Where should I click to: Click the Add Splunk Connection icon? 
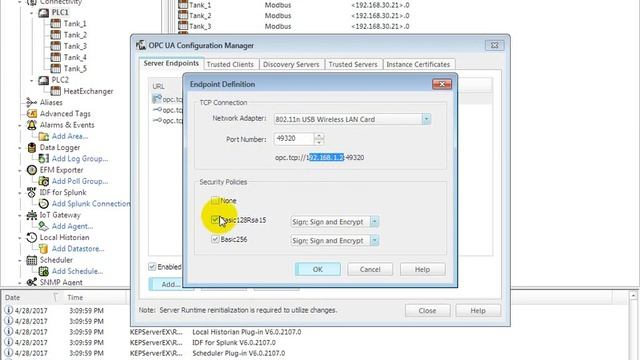(x=44, y=204)
